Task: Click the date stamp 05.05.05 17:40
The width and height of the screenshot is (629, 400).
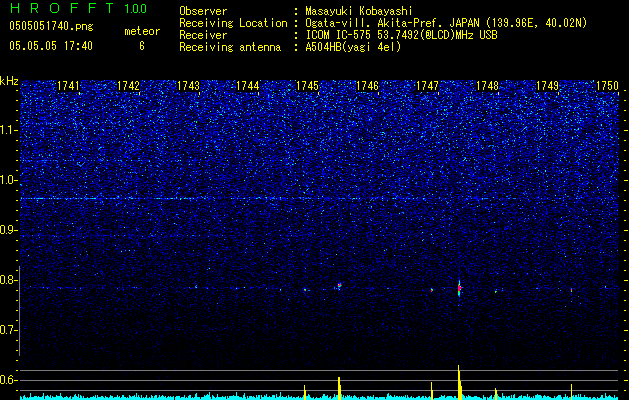Action: pos(51,46)
